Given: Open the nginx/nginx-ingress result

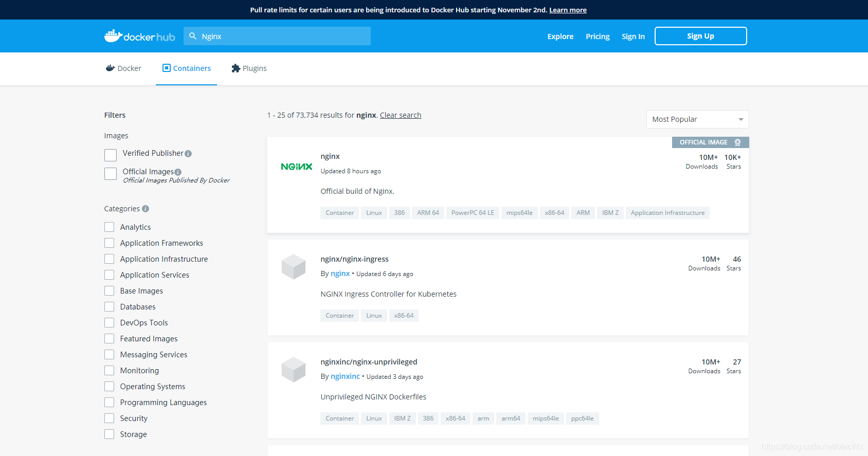Looking at the screenshot, I should [x=355, y=259].
